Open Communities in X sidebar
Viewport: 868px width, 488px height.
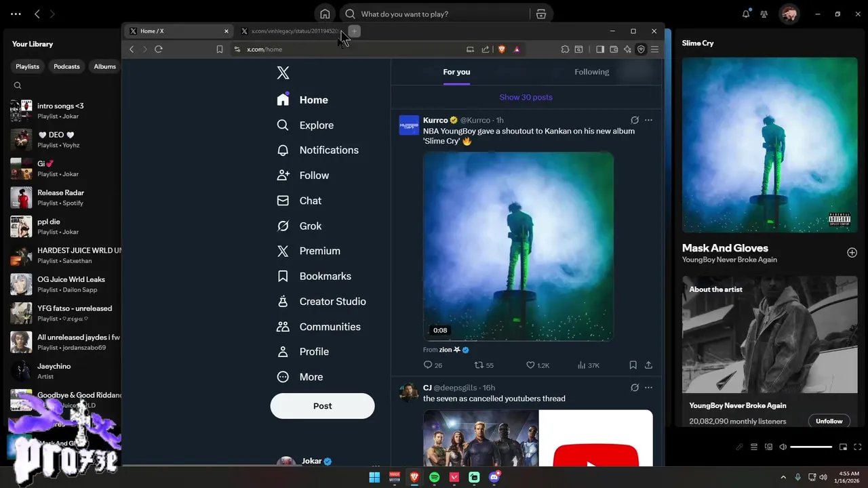point(319,327)
